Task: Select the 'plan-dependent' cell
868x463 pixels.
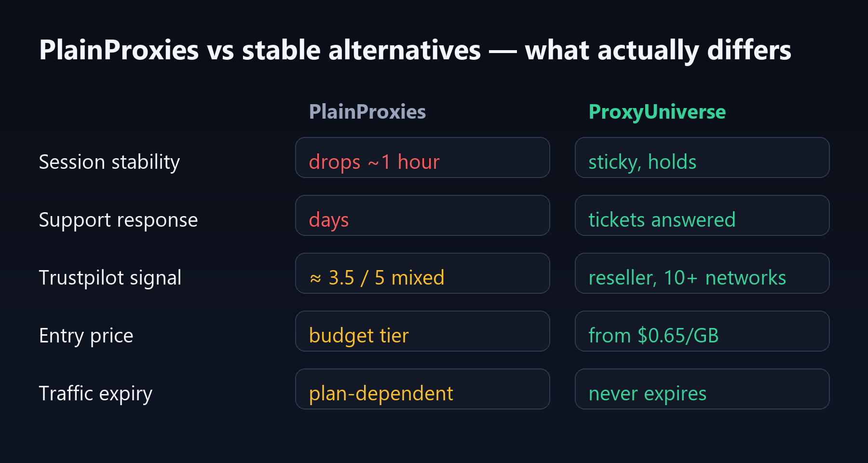Action: 422,389
